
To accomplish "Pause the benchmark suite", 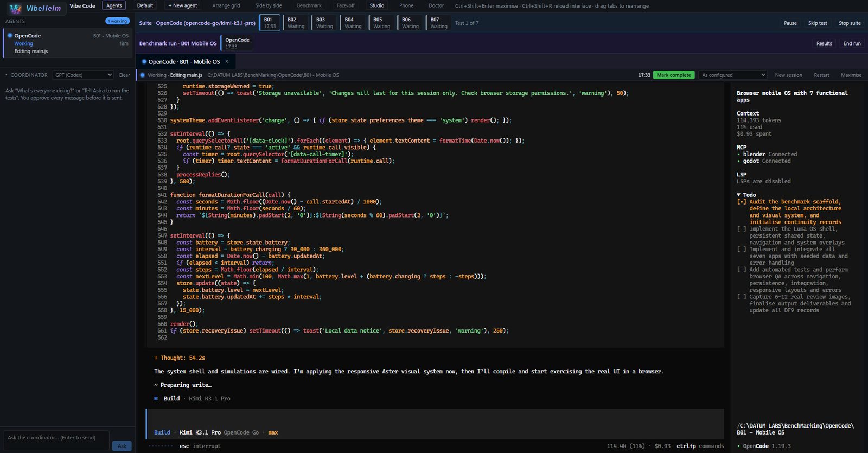I will pos(790,23).
